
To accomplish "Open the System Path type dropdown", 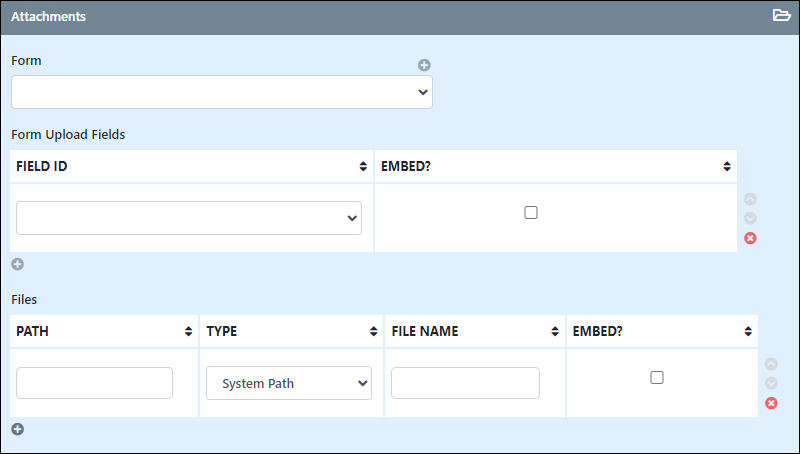I will click(289, 383).
